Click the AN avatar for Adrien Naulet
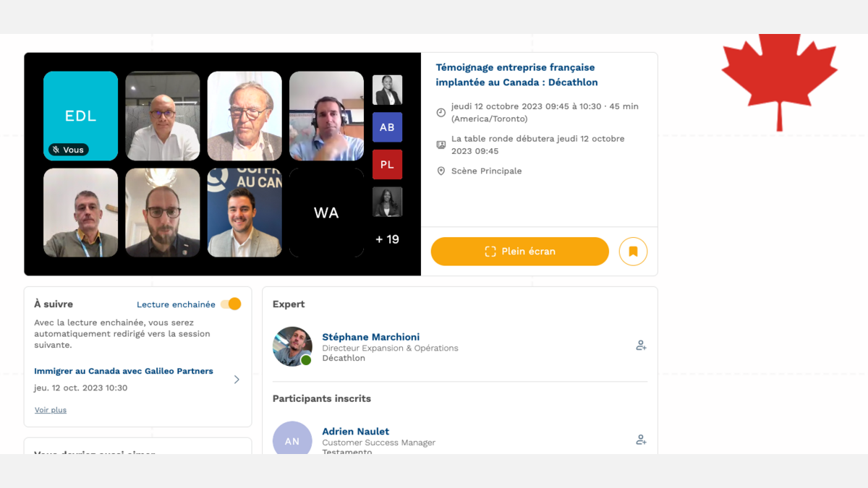868x488 pixels. 292,439
